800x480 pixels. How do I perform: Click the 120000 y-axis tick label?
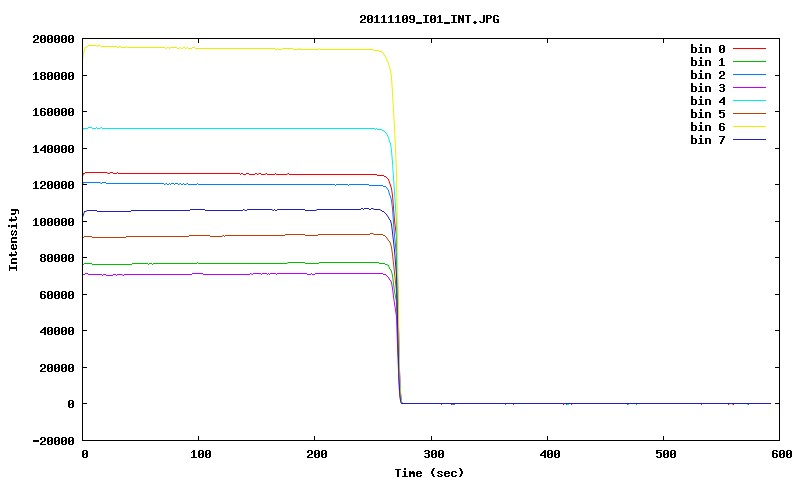point(54,185)
